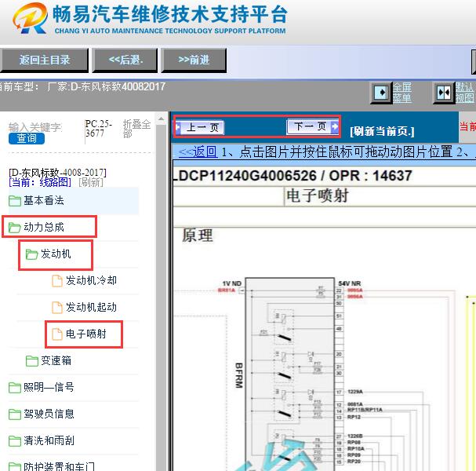Click the 照明—信号 folder icon
476x471 pixels.
15,388
